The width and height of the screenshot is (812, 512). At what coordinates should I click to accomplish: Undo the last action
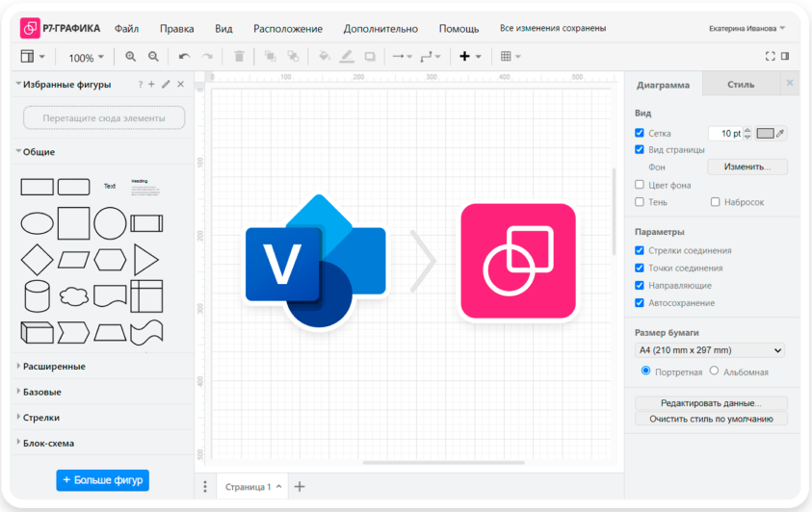tap(184, 57)
